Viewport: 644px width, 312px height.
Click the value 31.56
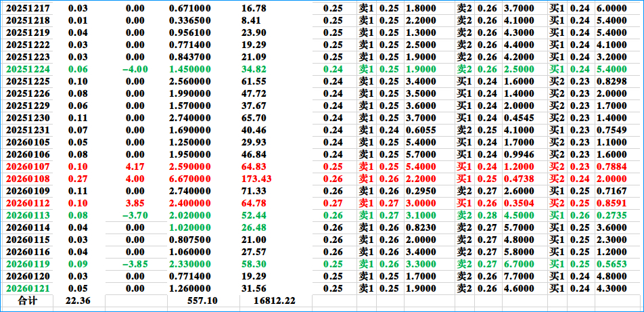(254, 288)
